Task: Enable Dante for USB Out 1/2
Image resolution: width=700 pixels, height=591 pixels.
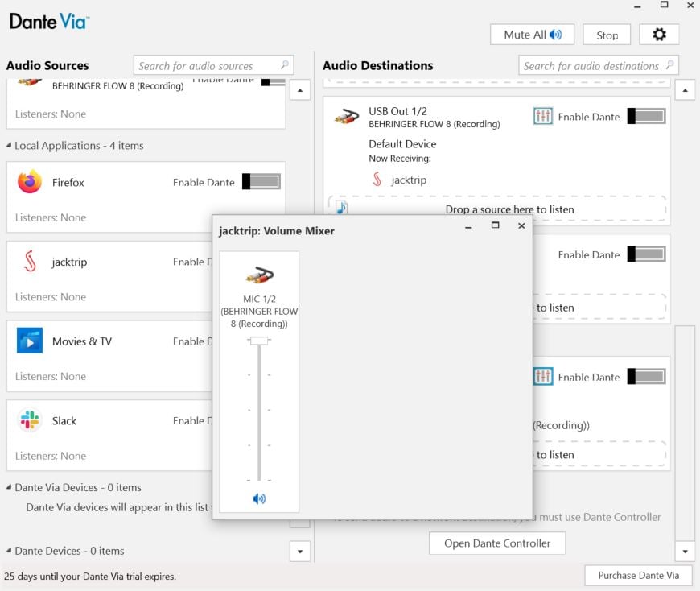Action: (x=645, y=115)
